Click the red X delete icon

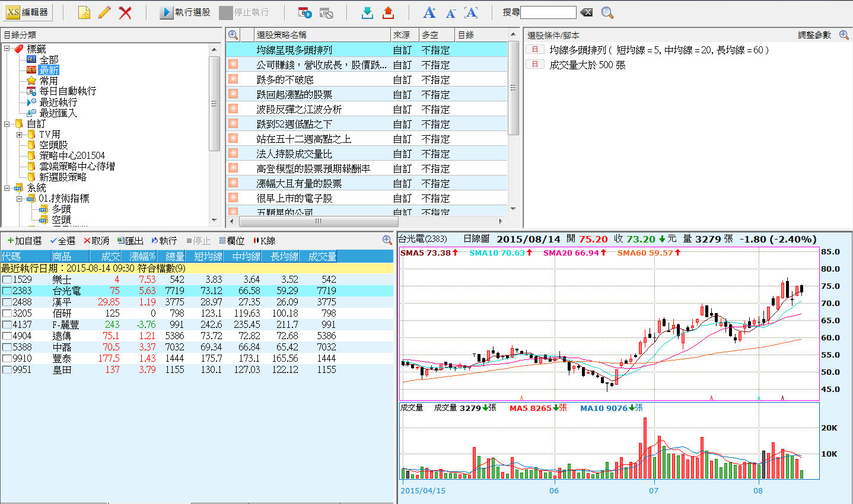click(x=125, y=12)
